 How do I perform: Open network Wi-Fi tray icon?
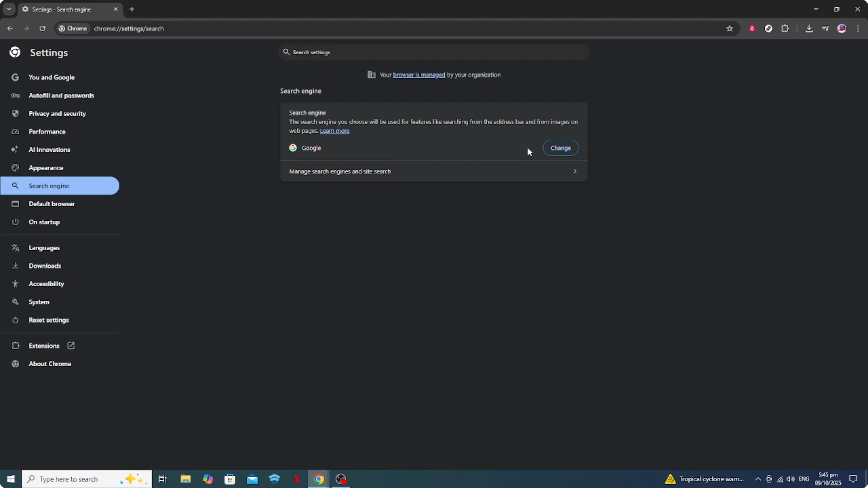pyautogui.click(x=780, y=479)
